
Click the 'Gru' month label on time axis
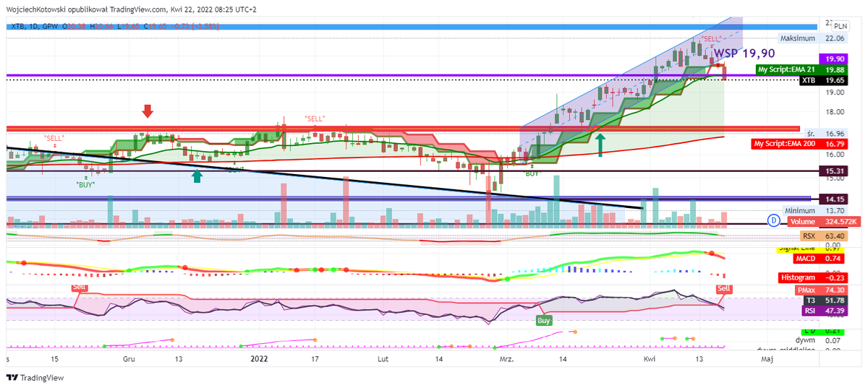[x=129, y=358]
